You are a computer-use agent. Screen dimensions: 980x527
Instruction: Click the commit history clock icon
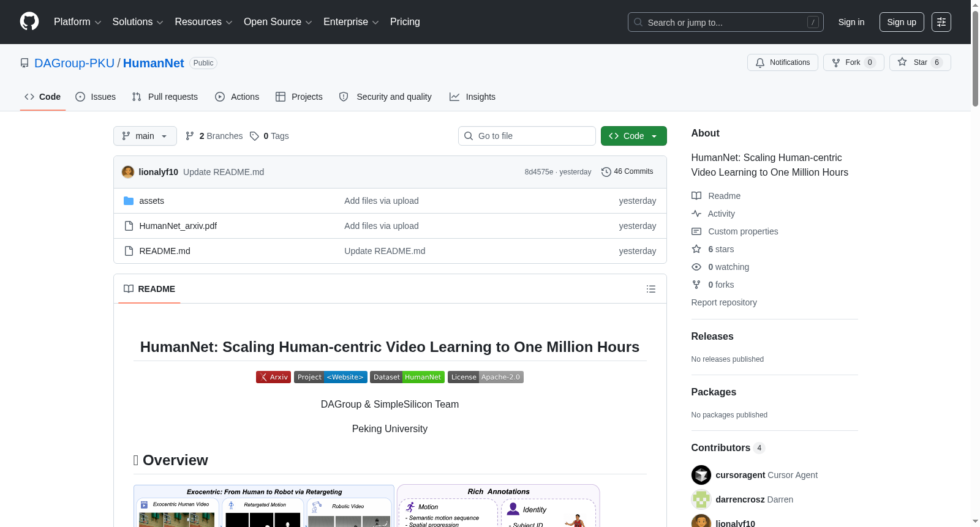pyautogui.click(x=606, y=172)
